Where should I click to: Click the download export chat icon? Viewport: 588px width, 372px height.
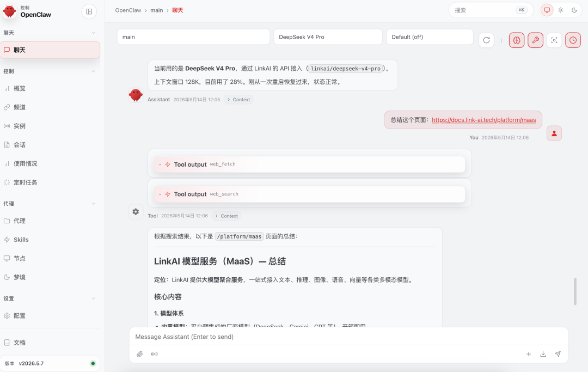pos(543,354)
